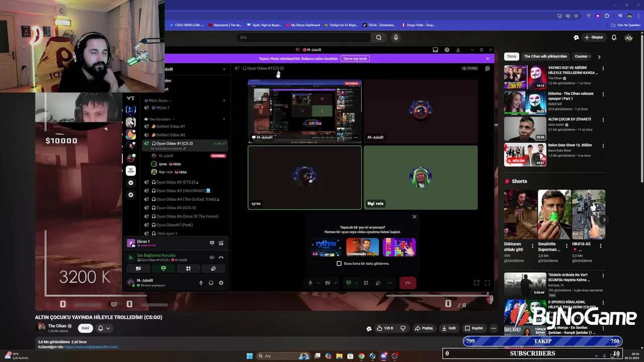This screenshot has height=362, width=644.
Task: Click Add a Server plus icon
Action: click(x=131, y=183)
